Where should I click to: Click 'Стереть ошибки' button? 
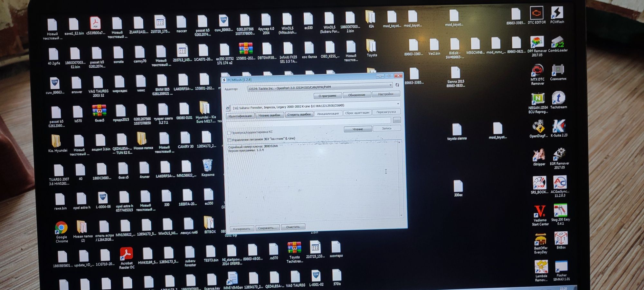coord(299,114)
